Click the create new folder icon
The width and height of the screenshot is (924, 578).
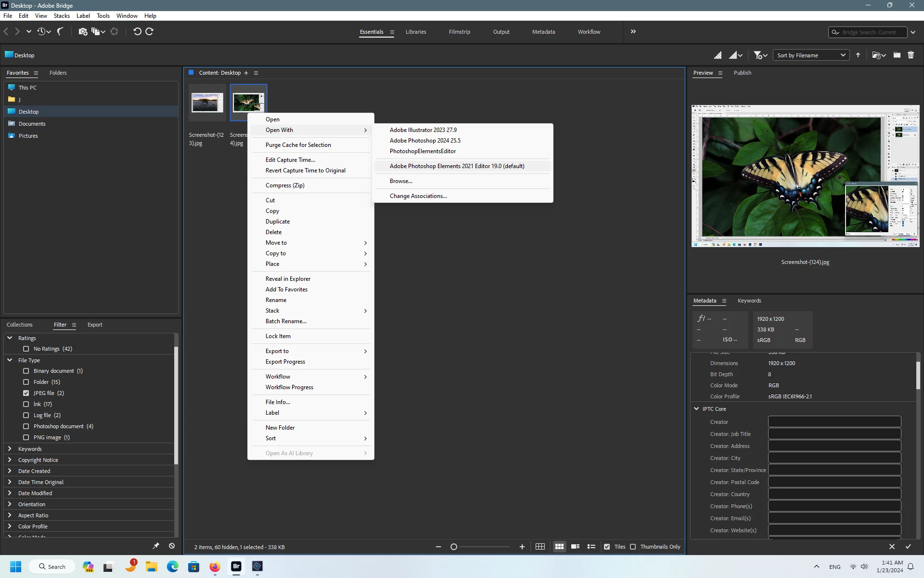(897, 55)
